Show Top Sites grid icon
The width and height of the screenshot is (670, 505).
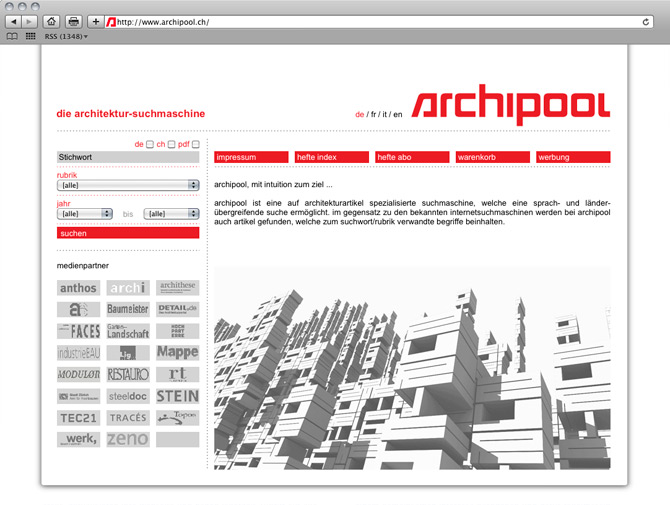(31, 36)
